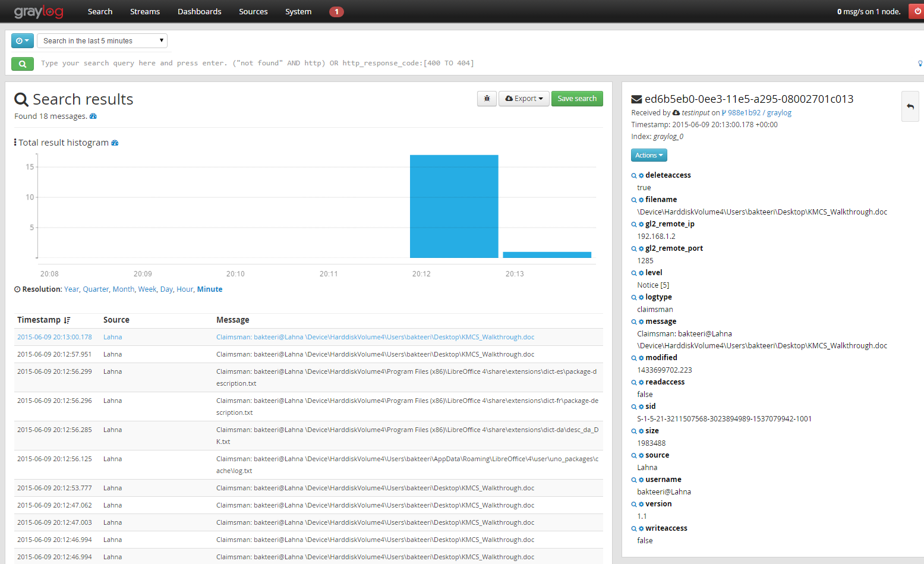This screenshot has height=564, width=924.
Task: Click the green search magnifier button
Action: coord(23,64)
